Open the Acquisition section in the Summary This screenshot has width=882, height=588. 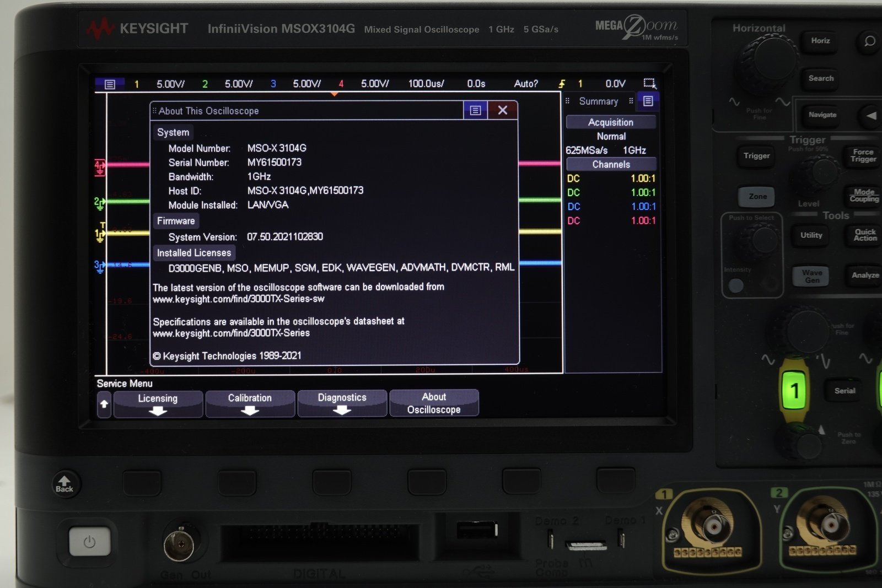click(x=611, y=122)
